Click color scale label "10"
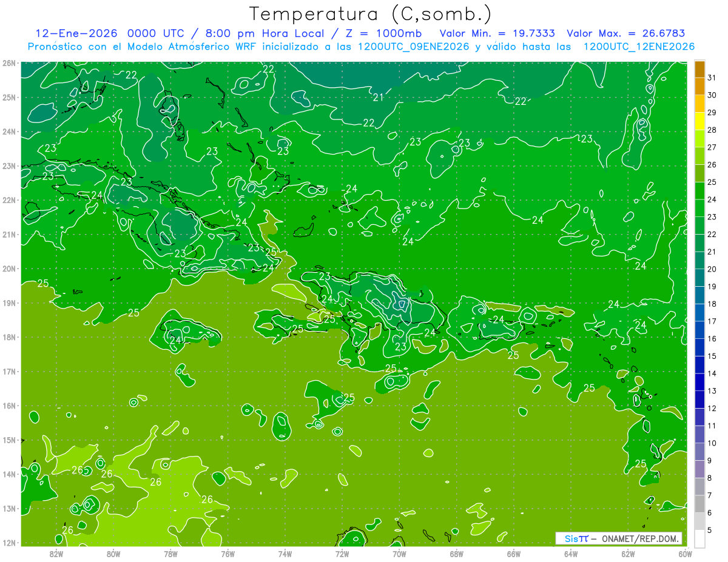728x562 pixels. 712,443
